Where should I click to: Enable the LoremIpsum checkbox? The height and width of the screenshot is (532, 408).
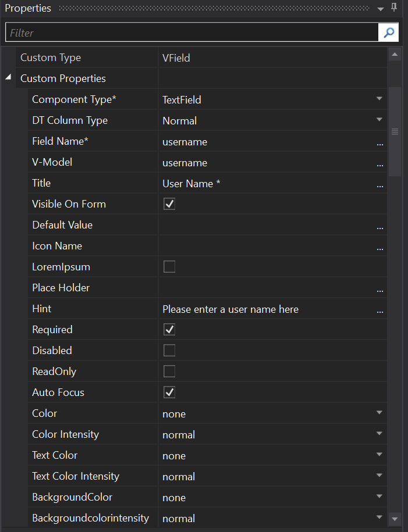(169, 267)
